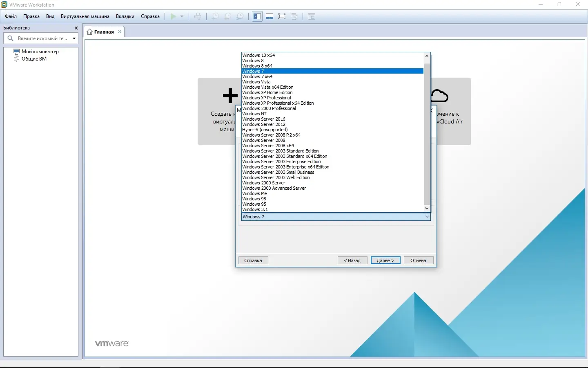Switch to full screen mode icon
This screenshot has width=588, height=368.
(282, 16)
